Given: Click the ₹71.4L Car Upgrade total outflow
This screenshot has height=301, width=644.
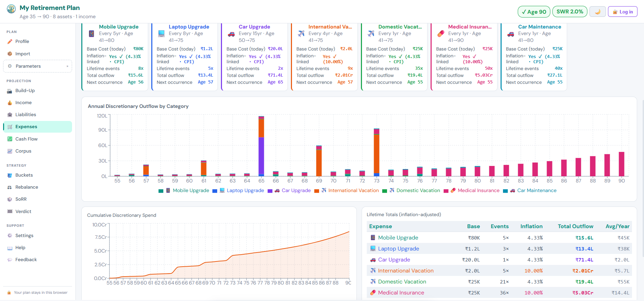Looking at the screenshot, I should (584, 260).
